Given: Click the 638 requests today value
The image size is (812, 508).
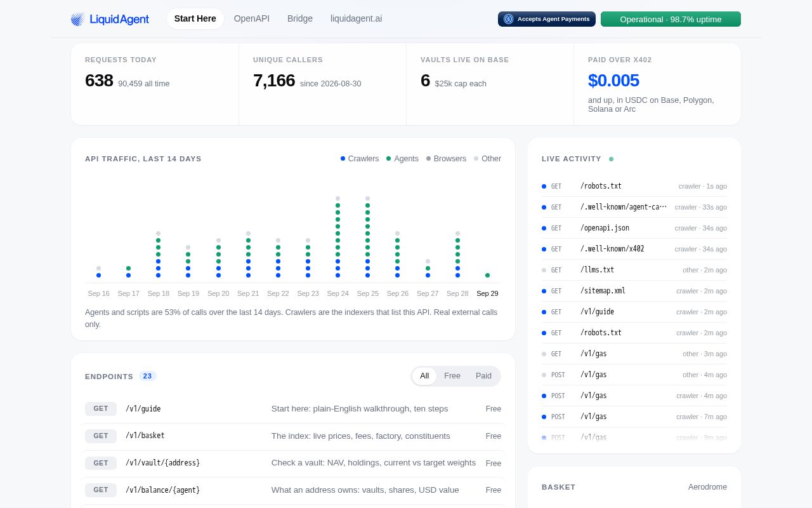Looking at the screenshot, I should (x=99, y=81).
